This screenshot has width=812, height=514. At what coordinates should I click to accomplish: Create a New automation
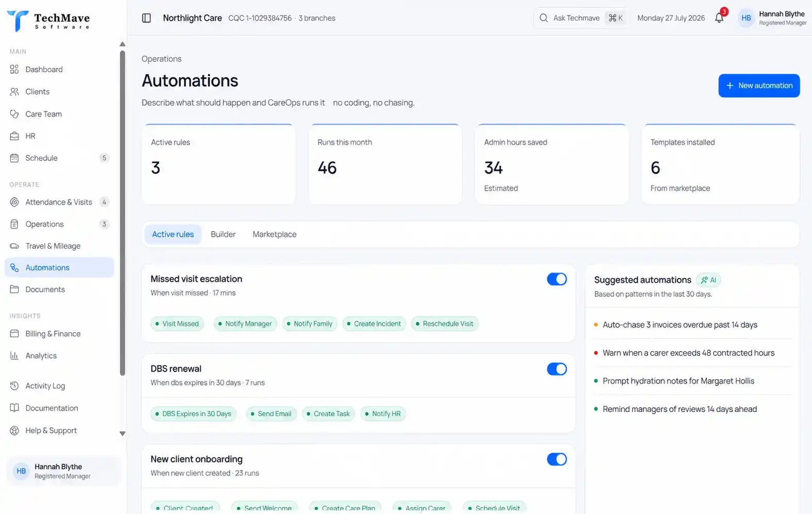759,85
